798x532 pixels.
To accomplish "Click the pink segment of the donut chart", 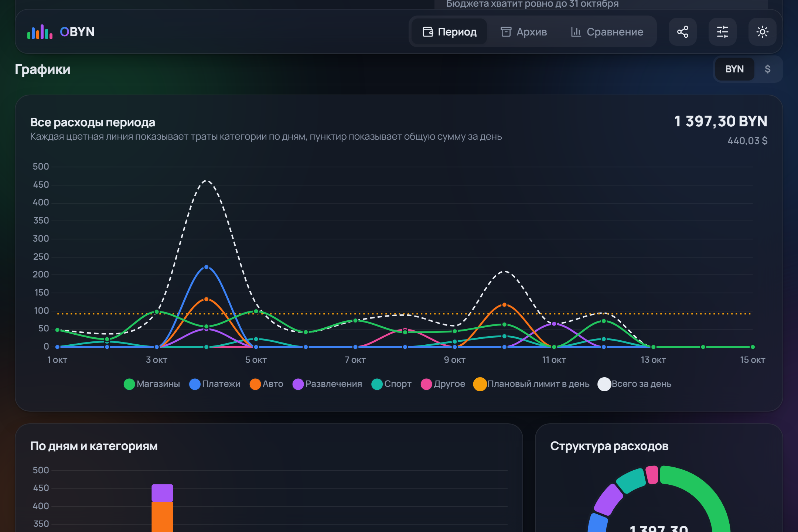I will click(652, 475).
